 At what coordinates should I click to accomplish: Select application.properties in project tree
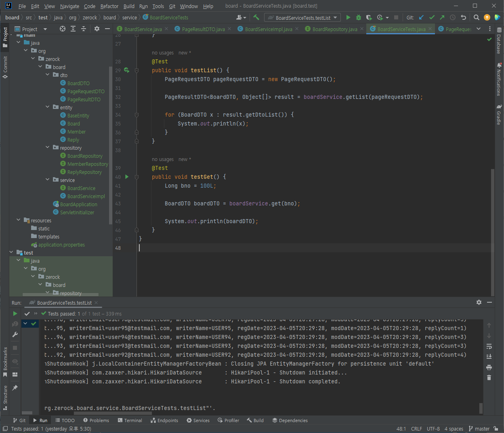[61, 245]
